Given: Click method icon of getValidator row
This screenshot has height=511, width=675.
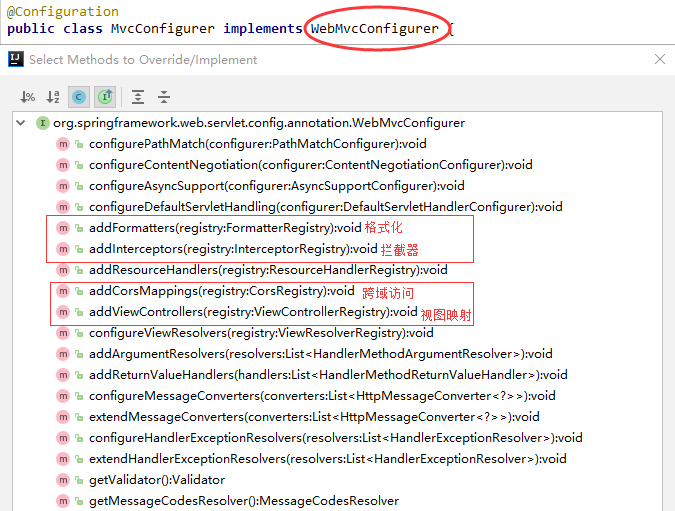Looking at the screenshot, I should pos(63,480).
